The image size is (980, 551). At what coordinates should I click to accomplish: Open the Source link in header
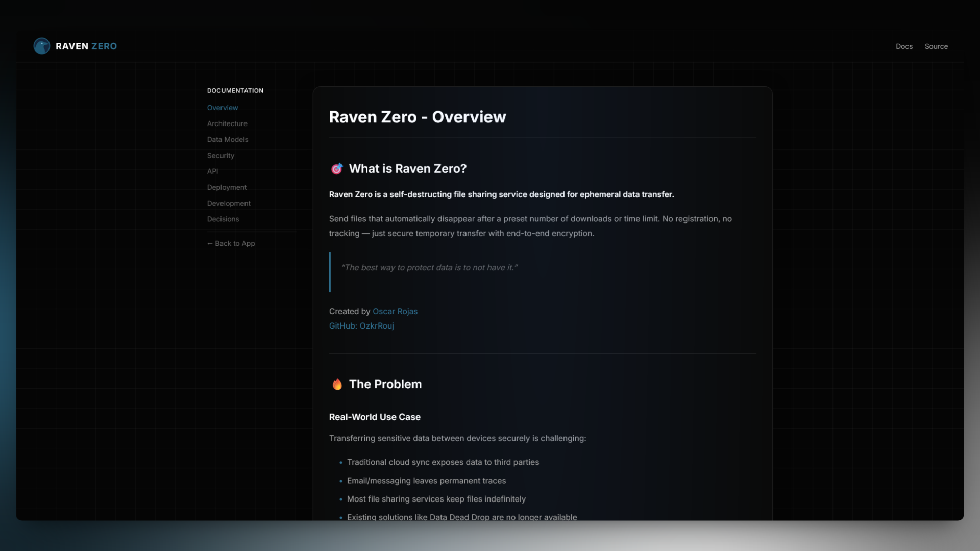pyautogui.click(x=936, y=46)
